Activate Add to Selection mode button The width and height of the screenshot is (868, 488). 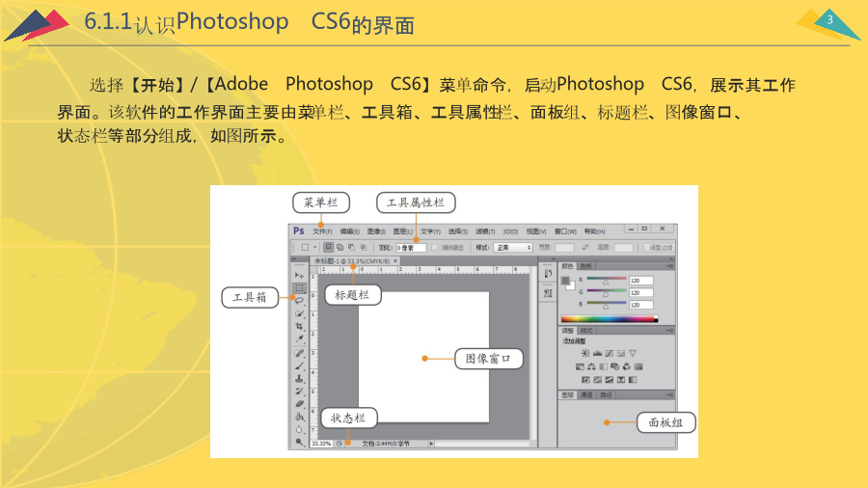pos(339,247)
